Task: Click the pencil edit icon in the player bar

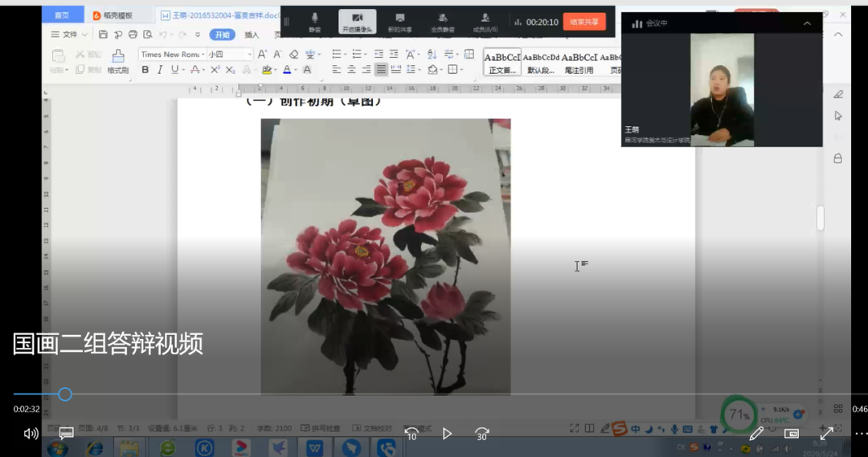Action: (756, 434)
